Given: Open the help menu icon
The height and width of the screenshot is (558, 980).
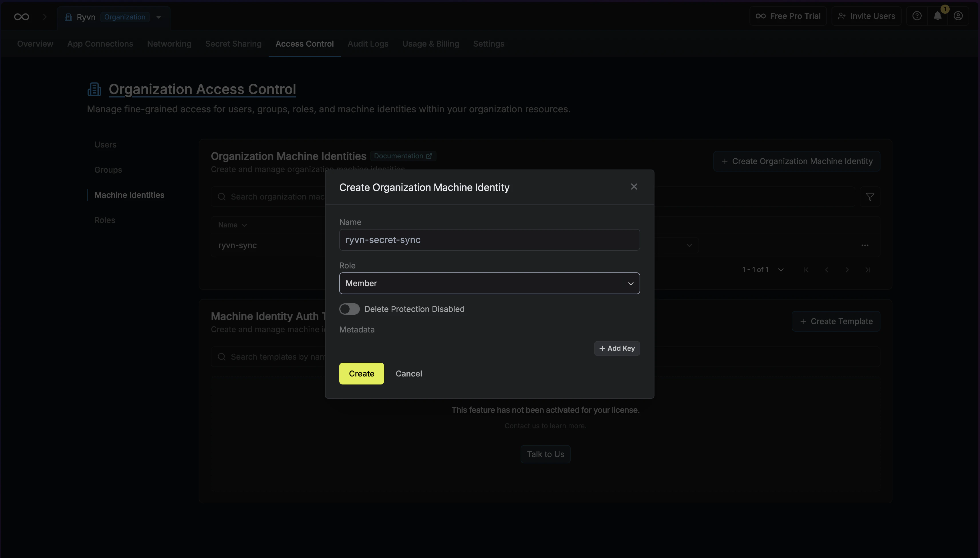Looking at the screenshot, I should [917, 16].
